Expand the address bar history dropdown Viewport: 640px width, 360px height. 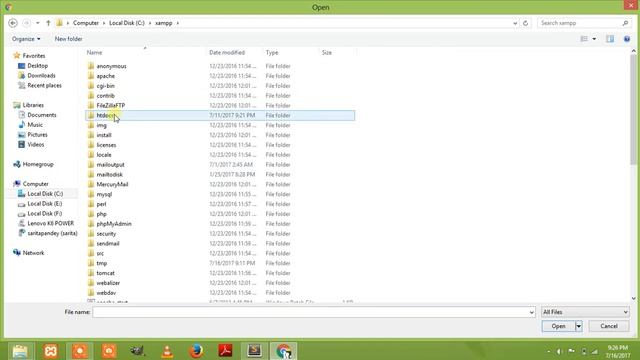click(515, 23)
